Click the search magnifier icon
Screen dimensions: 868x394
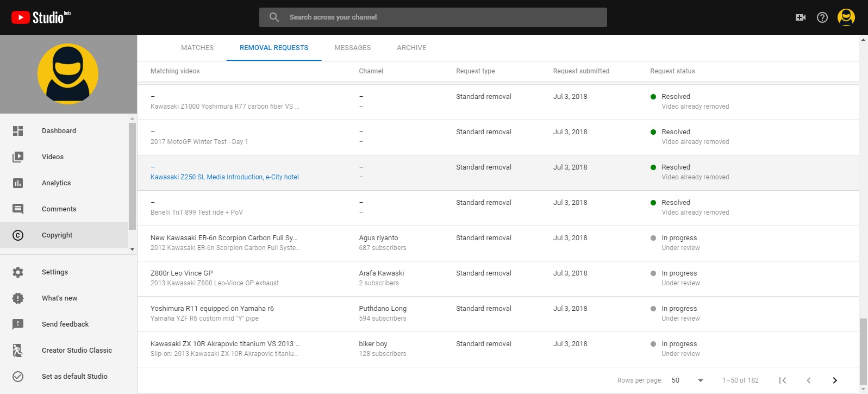click(x=274, y=17)
